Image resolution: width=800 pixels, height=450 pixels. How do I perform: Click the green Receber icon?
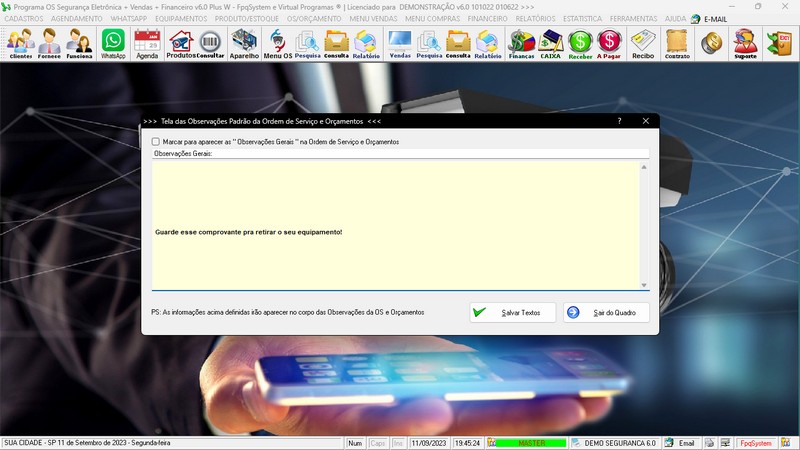tap(580, 43)
